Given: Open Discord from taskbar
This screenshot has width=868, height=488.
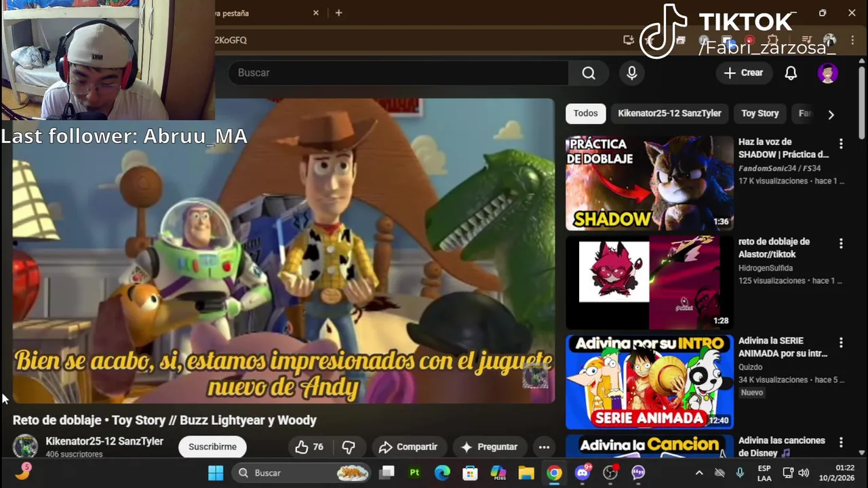Looking at the screenshot, I should (x=583, y=472).
